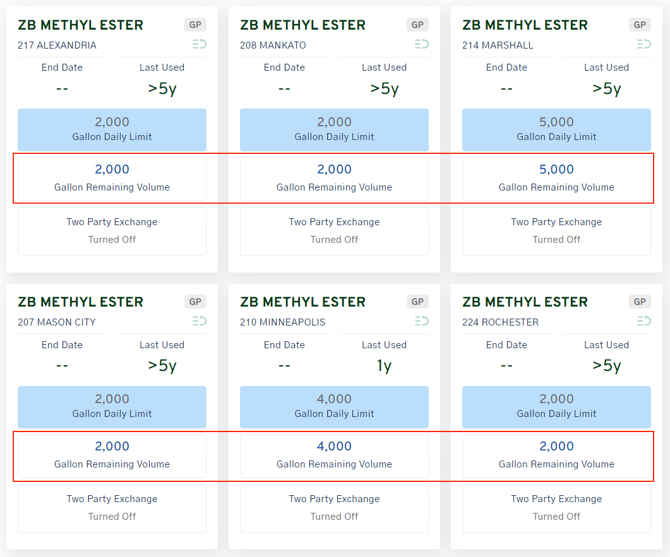The height and width of the screenshot is (557, 670).
Task: Click ZB Methyl Ester title for 207 Mason City
Action: click(80, 302)
